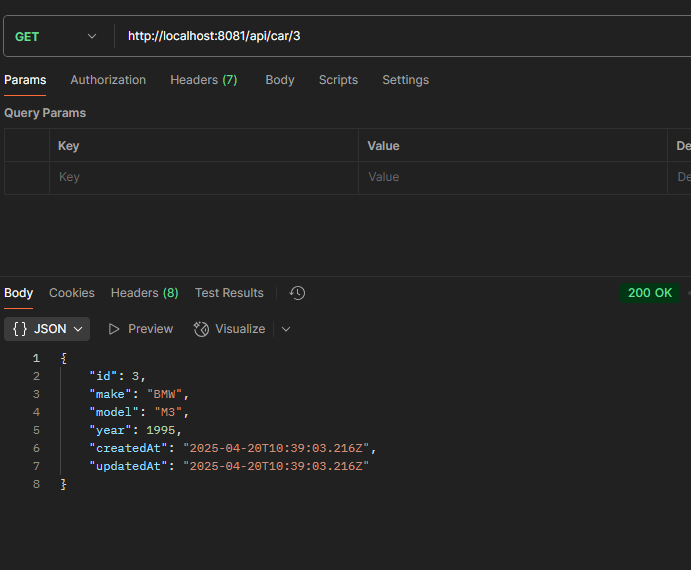Click line number 8 in the gutter
The height and width of the screenshot is (570, 691).
(x=36, y=484)
